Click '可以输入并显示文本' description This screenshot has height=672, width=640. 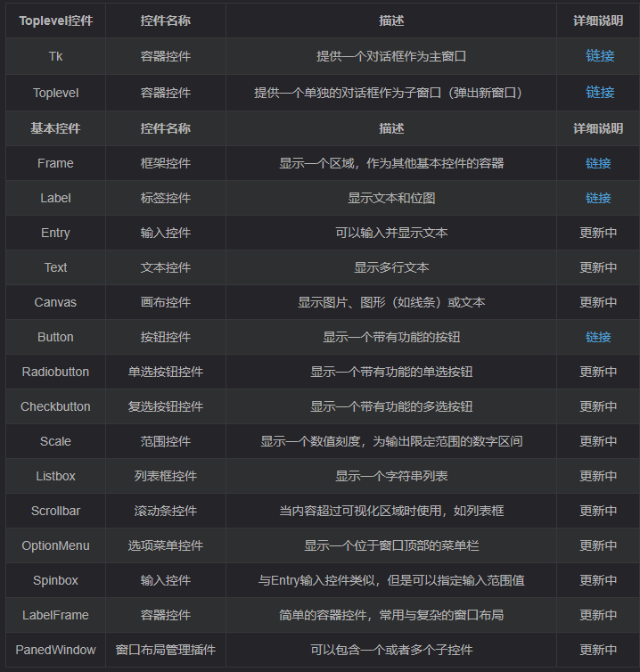pyautogui.click(x=391, y=233)
